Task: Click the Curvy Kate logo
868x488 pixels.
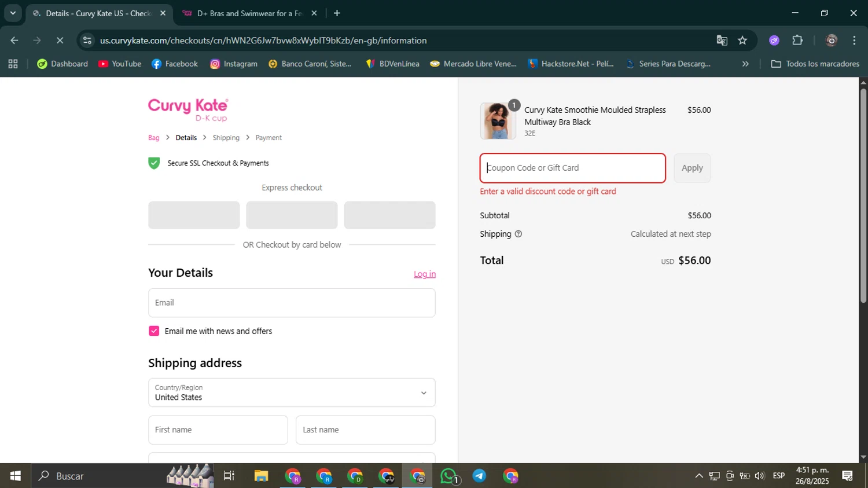Action: (188, 109)
